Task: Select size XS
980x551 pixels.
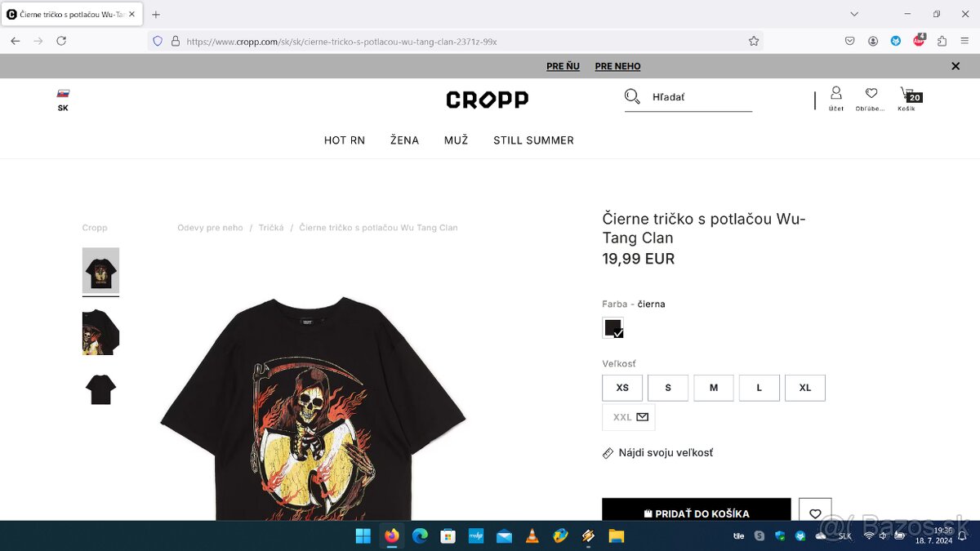Action: coord(622,388)
